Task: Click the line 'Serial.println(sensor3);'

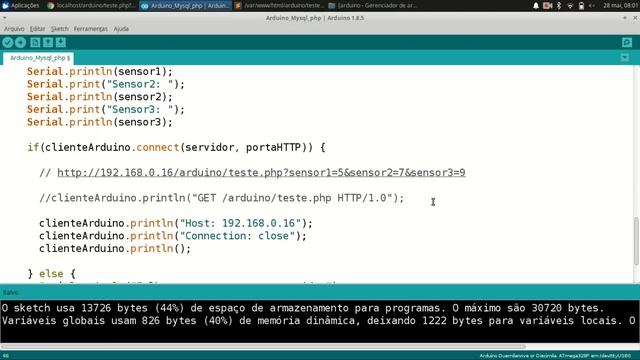Action: click(x=100, y=122)
